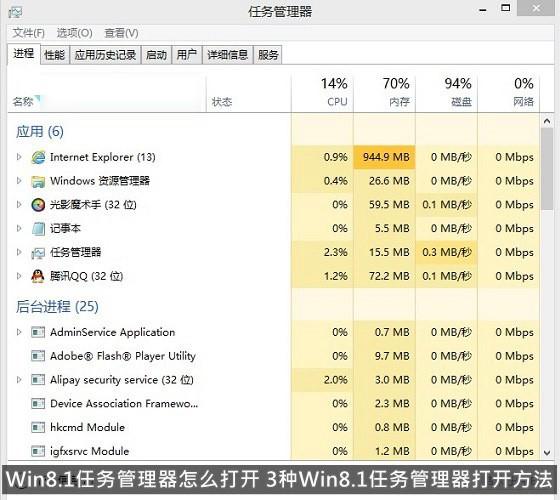Click the Device Association Framework icon
This screenshot has height=500, width=560.
(x=38, y=404)
